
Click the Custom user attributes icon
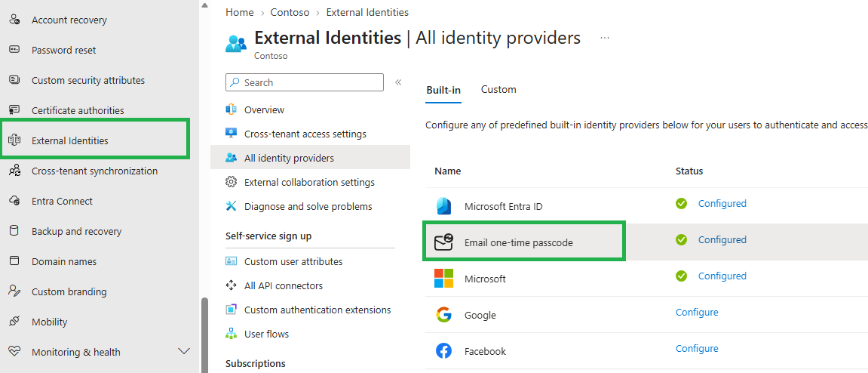(x=232, y=261)
